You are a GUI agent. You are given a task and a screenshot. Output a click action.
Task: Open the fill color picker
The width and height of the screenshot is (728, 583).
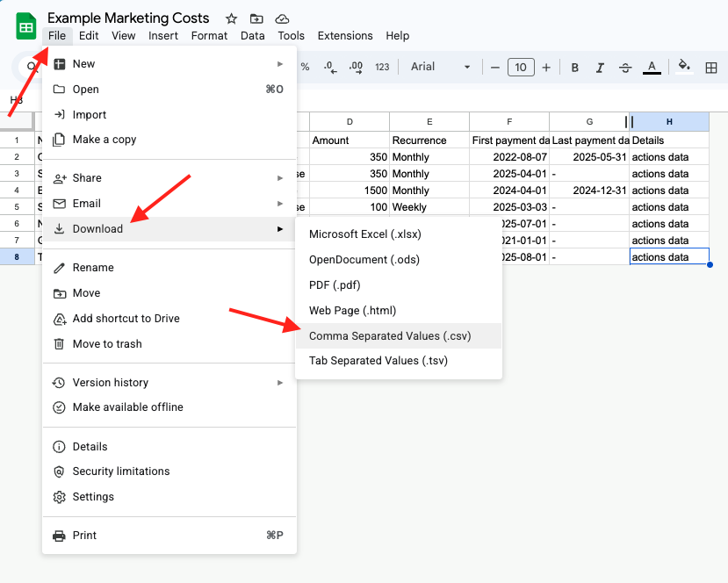(684, 68)
